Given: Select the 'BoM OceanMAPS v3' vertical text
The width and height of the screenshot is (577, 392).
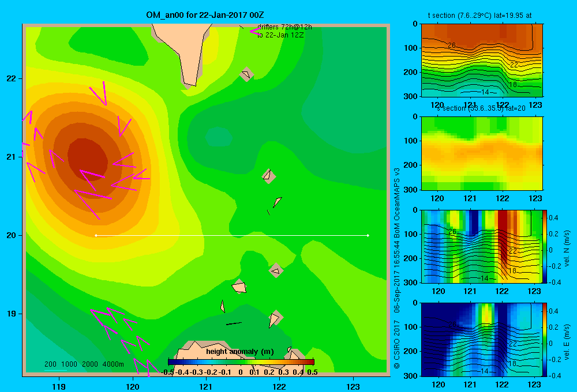Looking at the screenshot, I should tap(397, 202).
